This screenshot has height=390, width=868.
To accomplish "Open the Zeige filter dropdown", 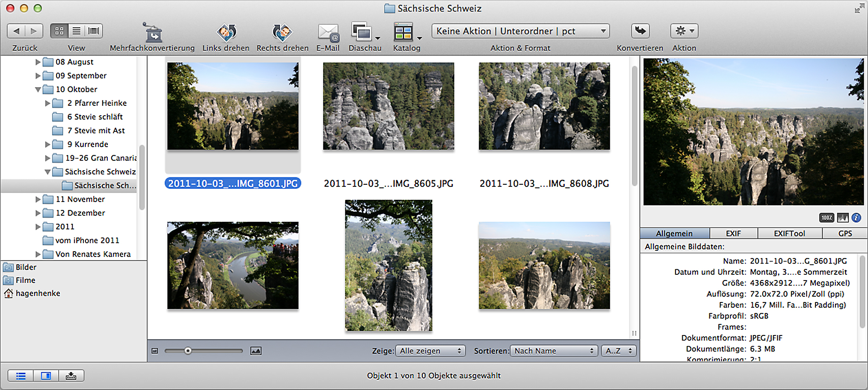I will click(x=430, y=351).
